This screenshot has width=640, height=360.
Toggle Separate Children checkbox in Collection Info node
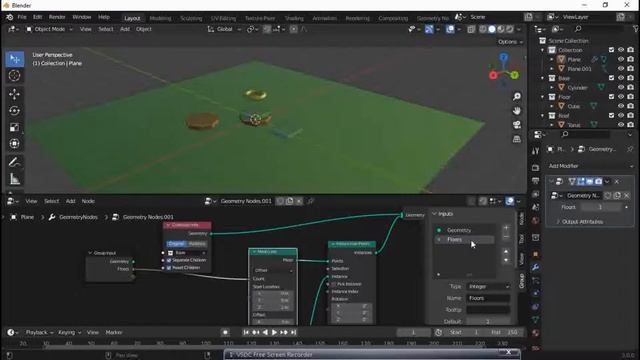[x=169, y=260]
